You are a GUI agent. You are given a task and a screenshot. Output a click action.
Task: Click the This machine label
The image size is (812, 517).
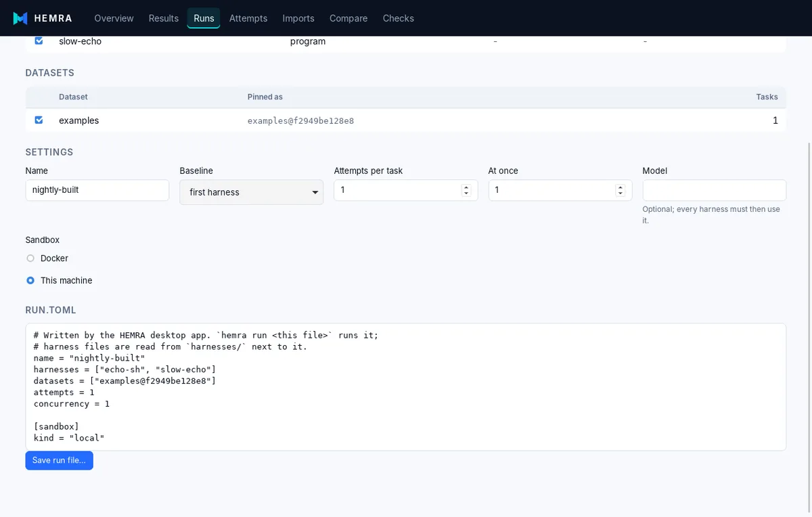tap(66, 280)
